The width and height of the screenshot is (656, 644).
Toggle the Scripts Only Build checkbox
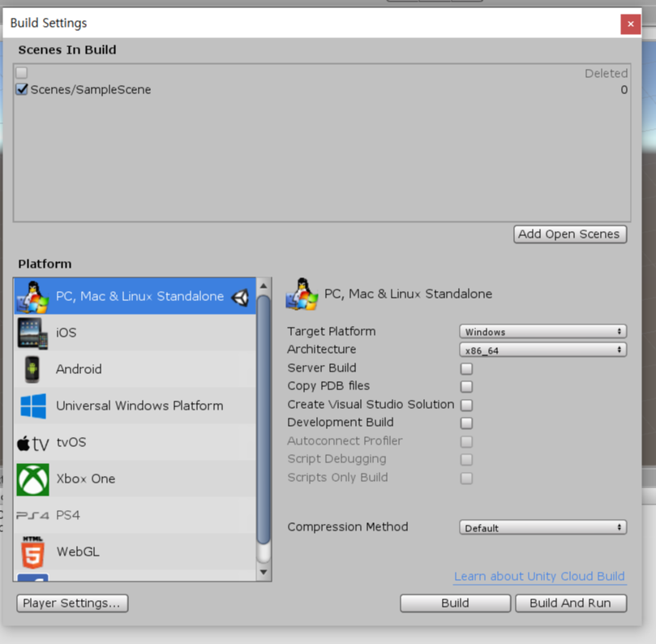pyautogui.click(x=466, y=478)
